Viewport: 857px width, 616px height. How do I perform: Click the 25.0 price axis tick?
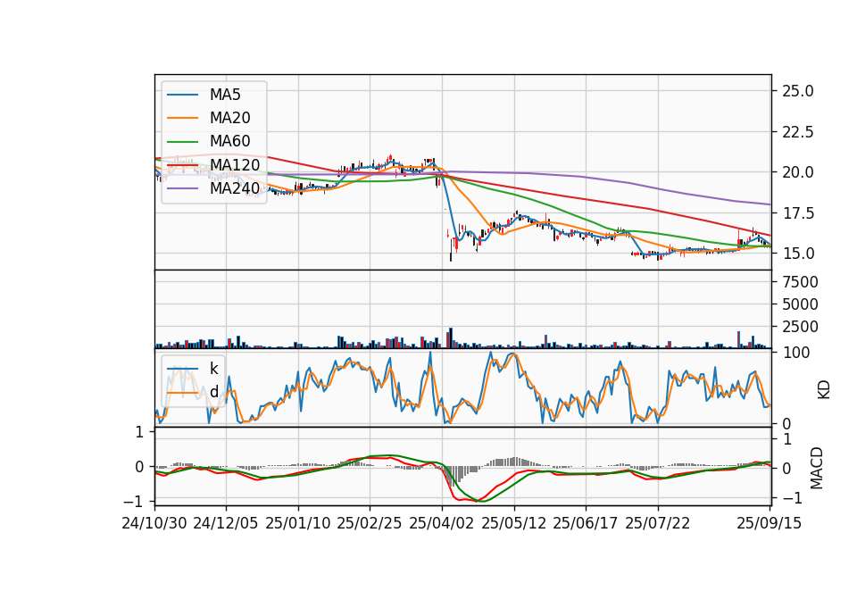click(798, 91)
